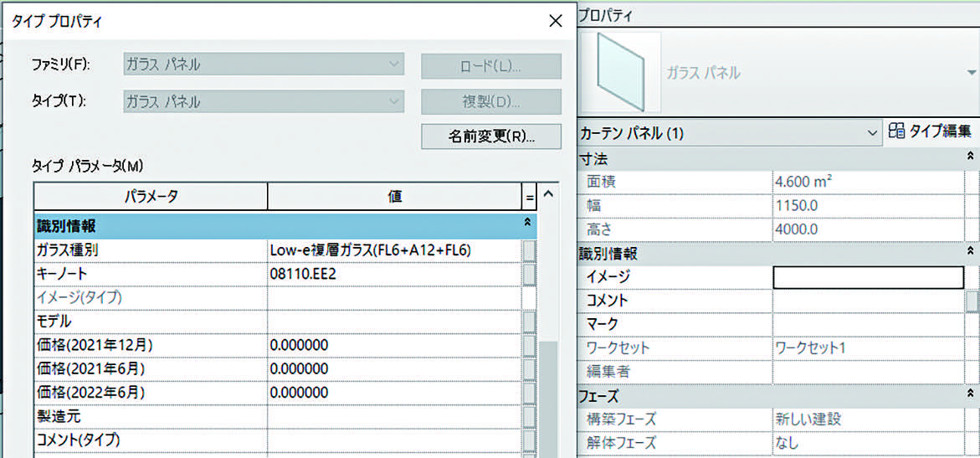Click the タイプ パラメータ(M) label
The image size is (980, 458).
pos(88,166)
